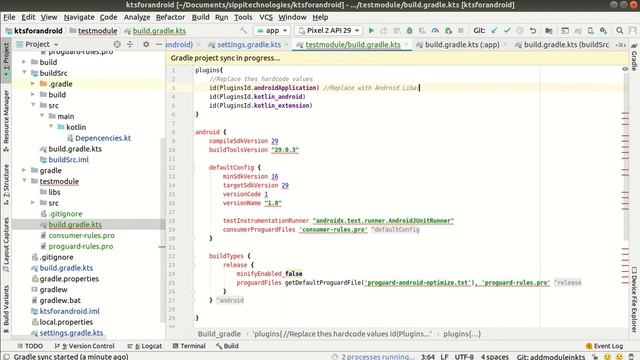Image resolution: width=640 pixels, height=360 pixels.
Task: Open the app run configuration dropdown
Action: click(x=272, y=31)
